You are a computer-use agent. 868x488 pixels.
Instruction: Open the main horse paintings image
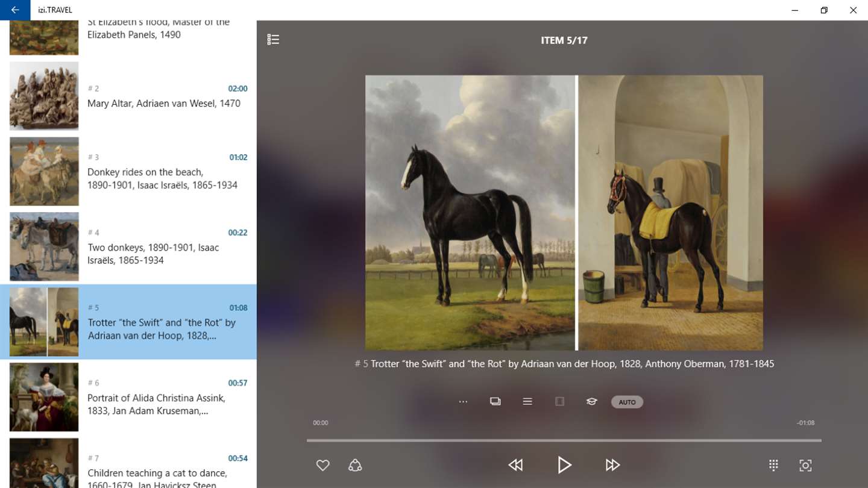[564, 213]
